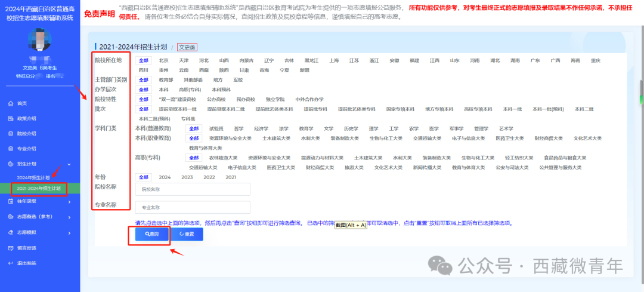
Task: Filter by 重庆 location
Action: (596, 60)
